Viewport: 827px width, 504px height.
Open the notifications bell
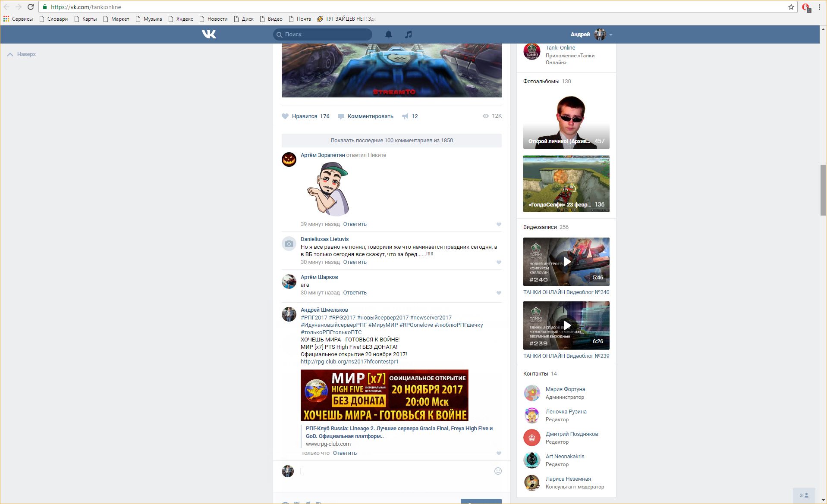[x=388, y=34]
